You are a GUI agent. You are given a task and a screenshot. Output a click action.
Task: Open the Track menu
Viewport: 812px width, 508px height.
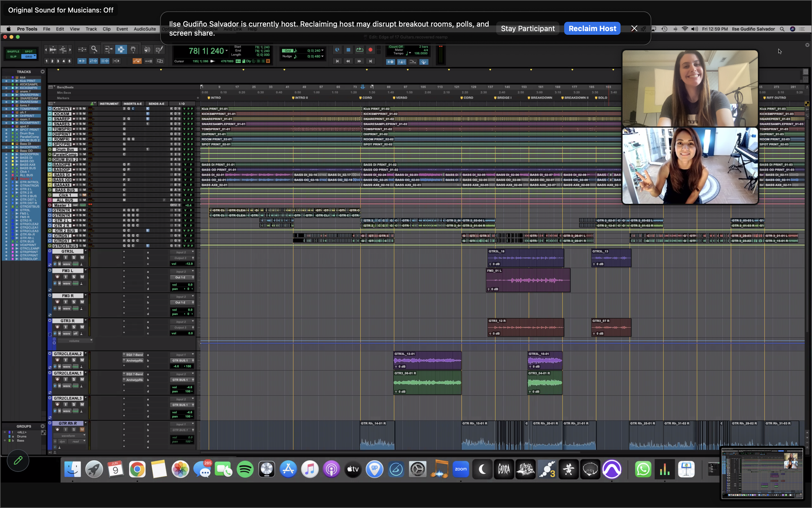91,29
